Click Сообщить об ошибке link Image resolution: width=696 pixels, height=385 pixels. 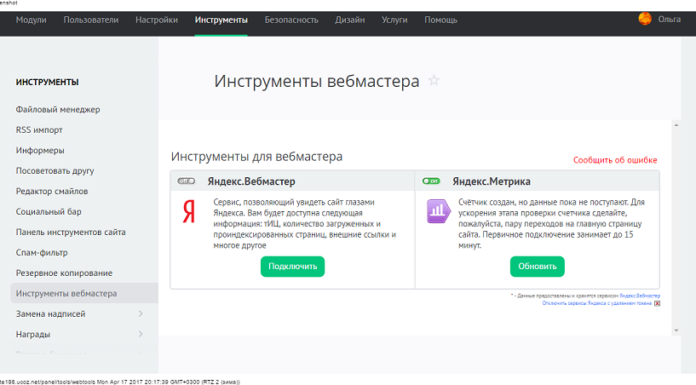(x=615, y=160)
